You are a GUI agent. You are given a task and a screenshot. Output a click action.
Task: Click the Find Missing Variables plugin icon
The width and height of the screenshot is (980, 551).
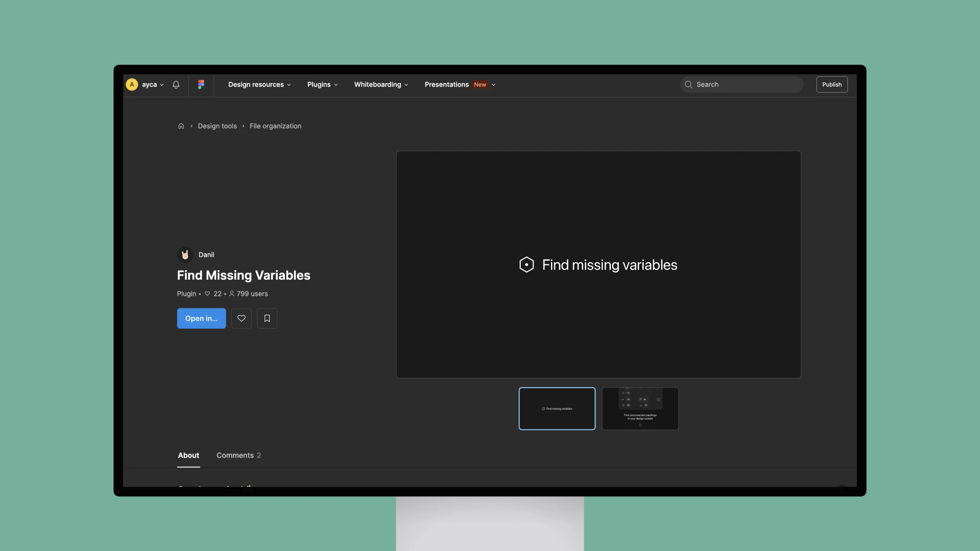click(x=527, y=264)
